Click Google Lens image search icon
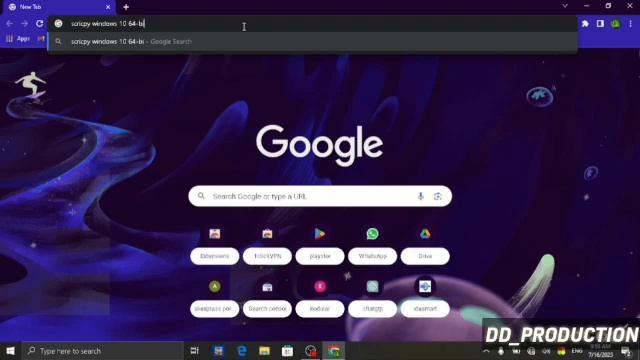 coord(438,196)
